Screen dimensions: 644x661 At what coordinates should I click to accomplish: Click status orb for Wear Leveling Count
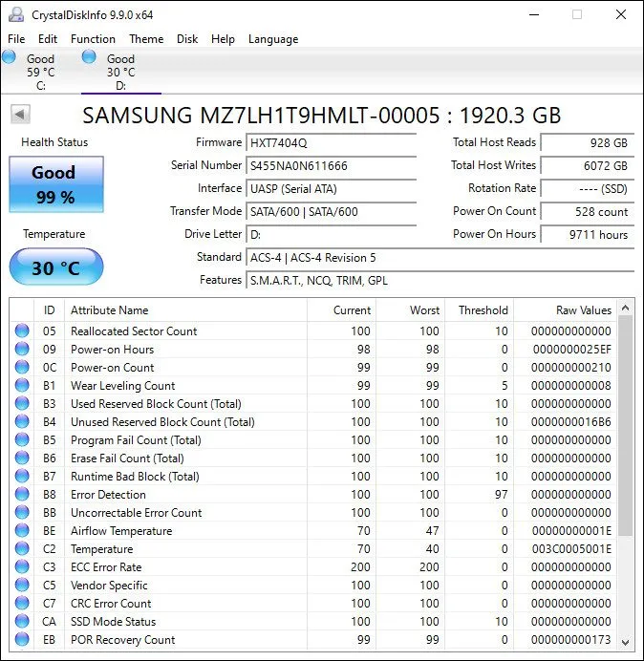coord(22,385)
